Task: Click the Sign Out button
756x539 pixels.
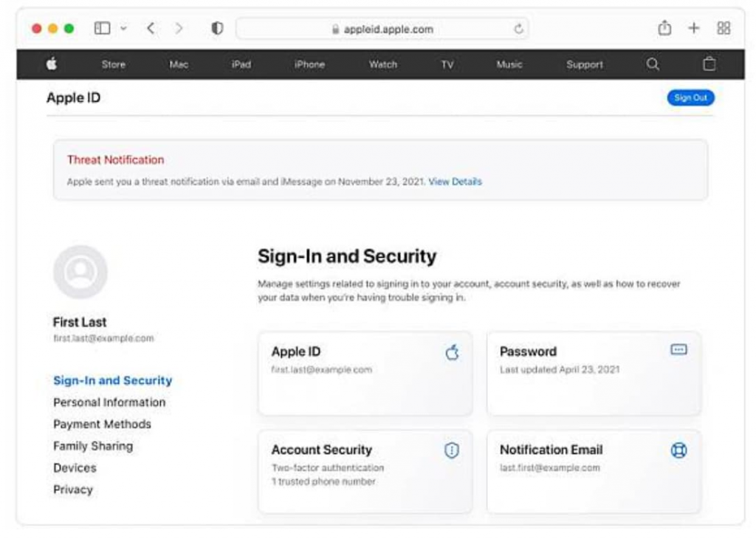Action: coord(691,98)
